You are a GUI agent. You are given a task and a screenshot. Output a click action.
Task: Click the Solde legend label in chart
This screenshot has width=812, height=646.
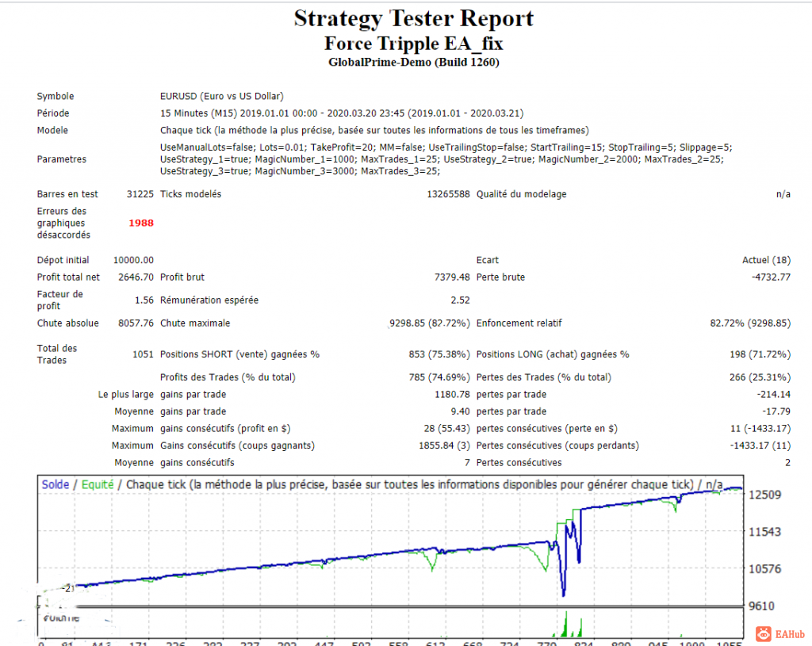(56, 485)
